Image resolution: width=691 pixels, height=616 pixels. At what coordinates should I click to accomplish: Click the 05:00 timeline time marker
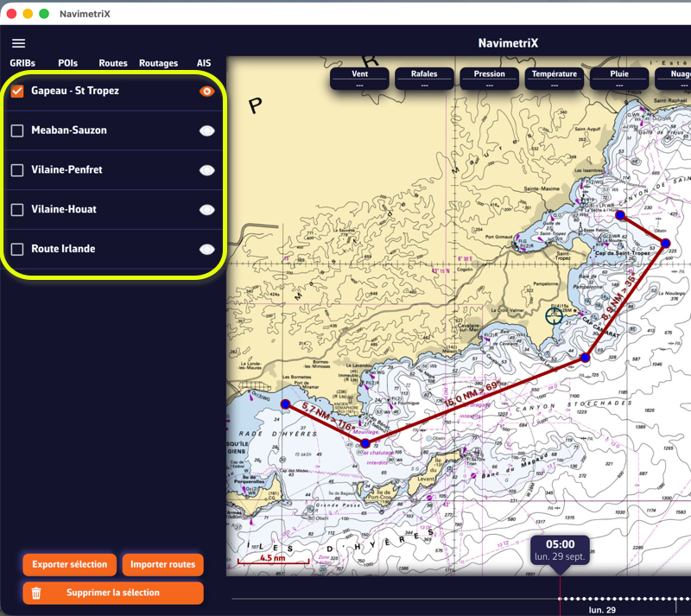click(560, 549)
